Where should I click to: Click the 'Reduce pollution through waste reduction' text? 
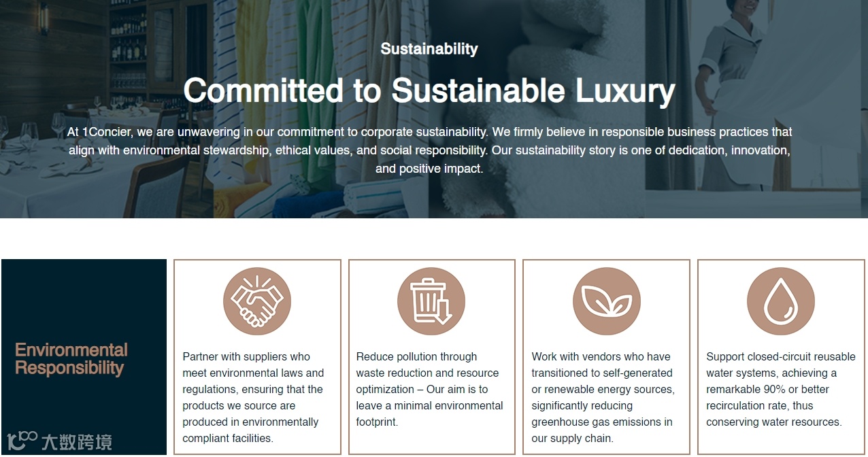429,389
